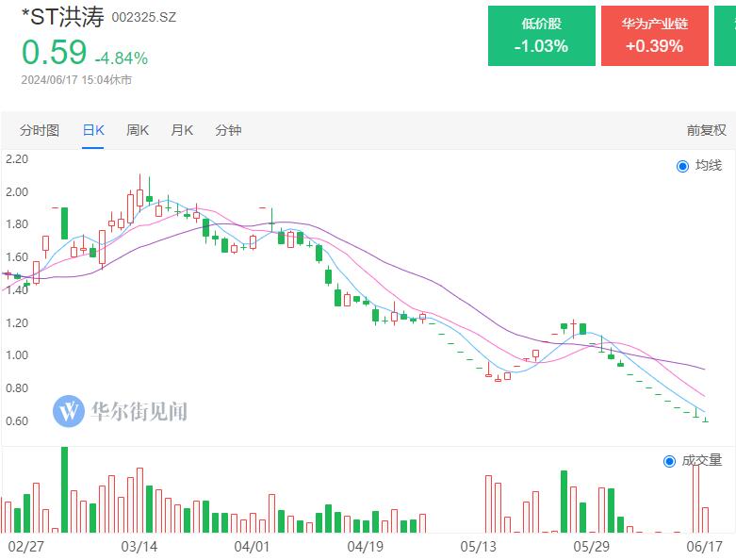This screenshot has width=736, height=560.
Task: Toggle the 均线 radio button
Action: 682,166
